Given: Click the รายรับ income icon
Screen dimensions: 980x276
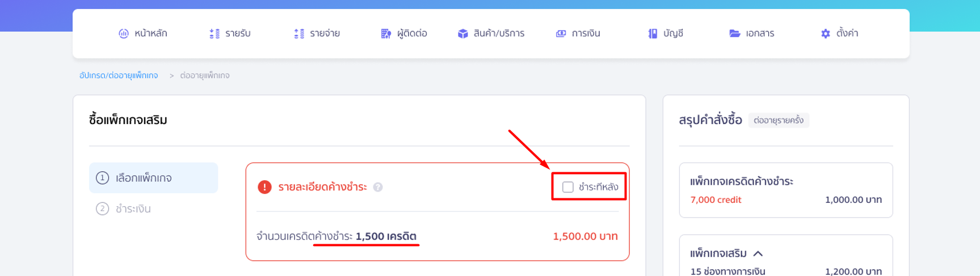Looking at the screenshot, I should coord(214,33).
